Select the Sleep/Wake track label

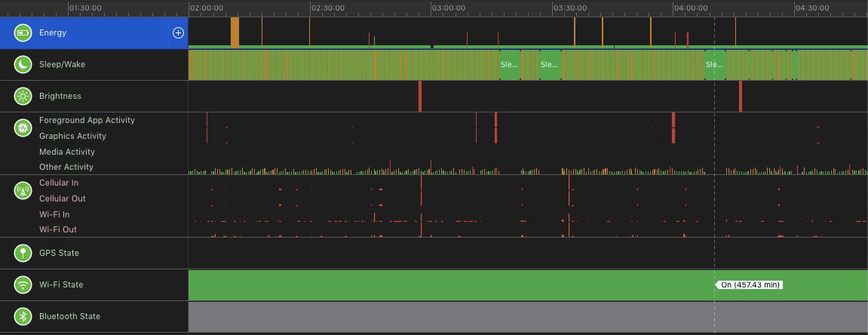point(62,64)
